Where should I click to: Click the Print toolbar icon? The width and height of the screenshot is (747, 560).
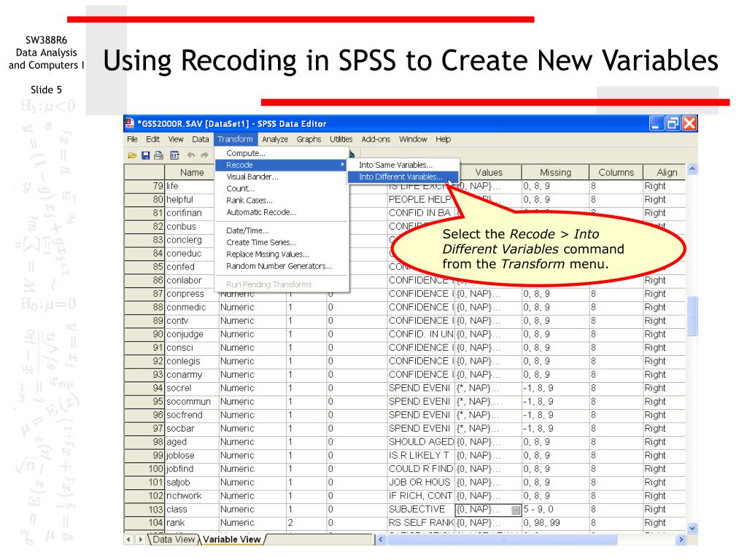coord(158,155)
